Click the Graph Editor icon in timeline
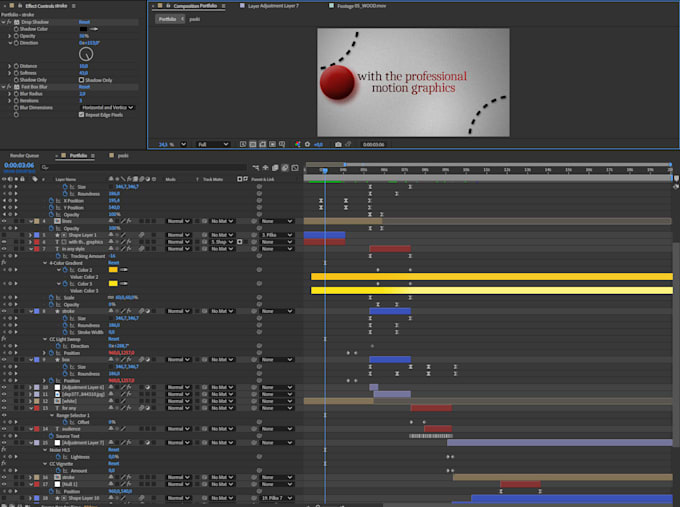Image resolution: width=680 pixels, height=507 pixels. point(295,168)
